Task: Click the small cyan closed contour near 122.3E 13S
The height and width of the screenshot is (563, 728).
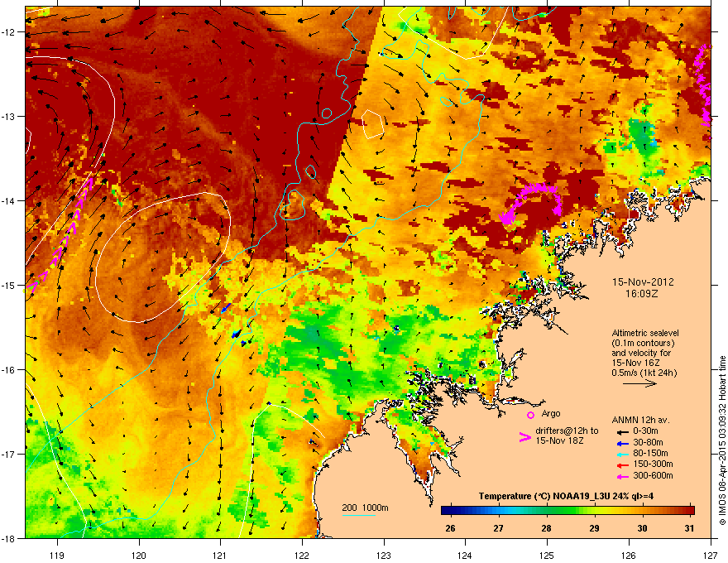Action: pyautogui.click(x=327, y=113)
